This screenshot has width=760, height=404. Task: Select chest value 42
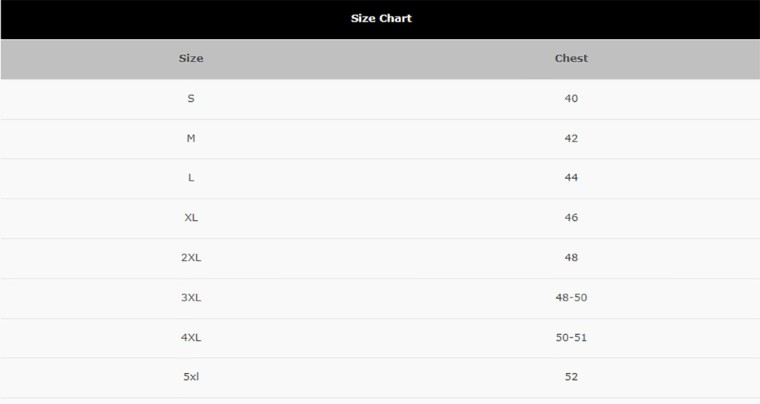click(571, 139)
